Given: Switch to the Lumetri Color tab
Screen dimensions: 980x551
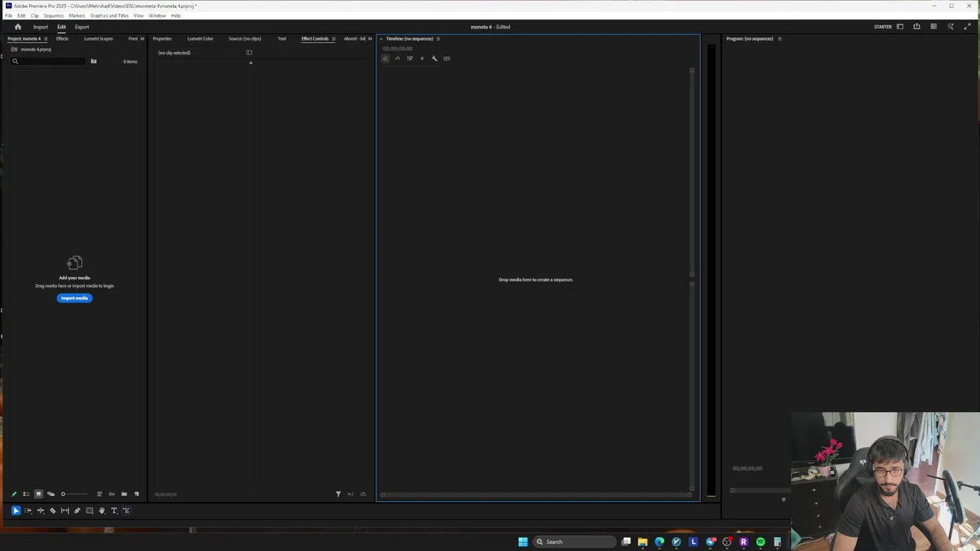Looking at the screenshot, I should point(200,38).
